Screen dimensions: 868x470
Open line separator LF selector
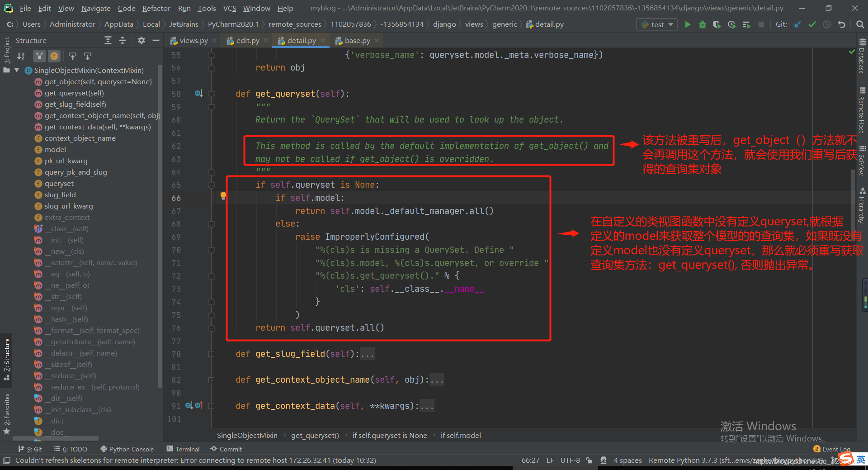tap(550, 460)
